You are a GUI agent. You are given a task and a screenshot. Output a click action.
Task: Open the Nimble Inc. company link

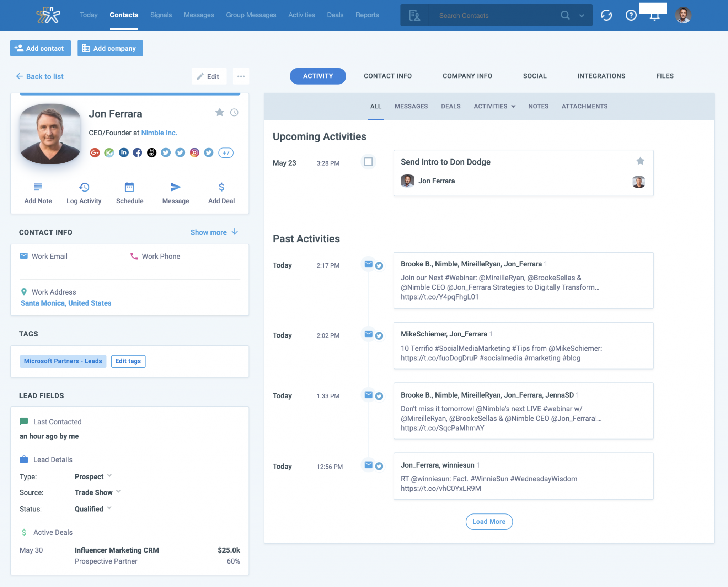tap(159, 133)
